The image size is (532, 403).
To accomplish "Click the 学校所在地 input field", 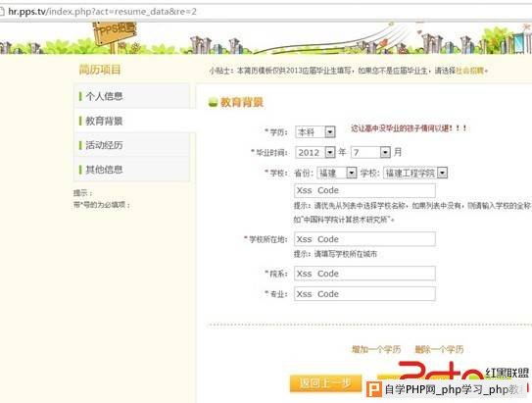I will click(364, 239).
